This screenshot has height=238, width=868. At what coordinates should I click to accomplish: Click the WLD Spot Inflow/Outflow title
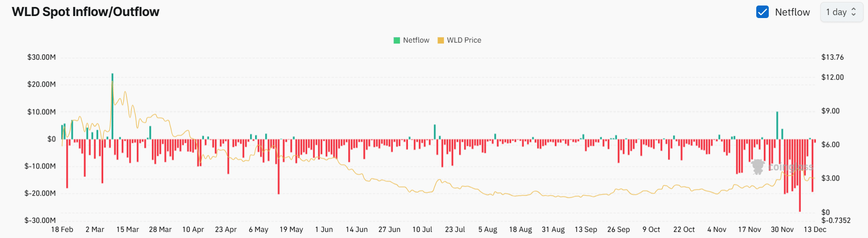(86, 12)
